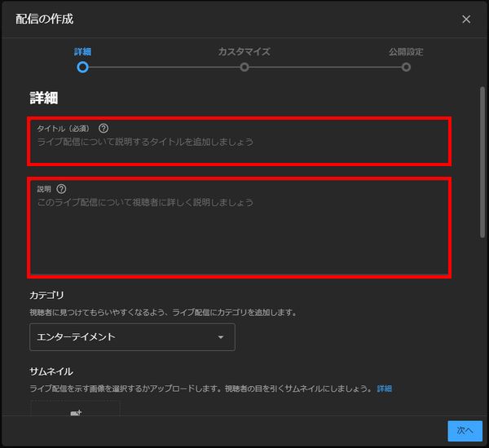Click the 配信の作成 dialog title
Screen dimensions: 489x448
[x=45, y=19]
